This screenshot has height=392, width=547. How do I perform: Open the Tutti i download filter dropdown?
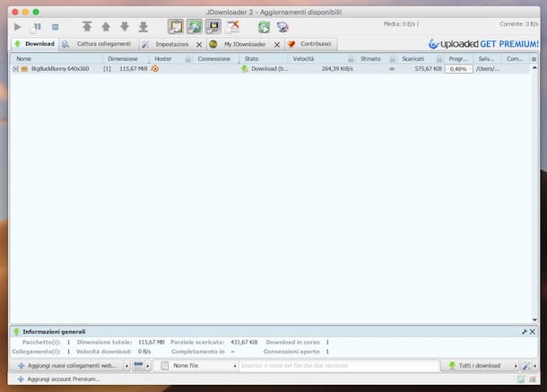[480, 365]
